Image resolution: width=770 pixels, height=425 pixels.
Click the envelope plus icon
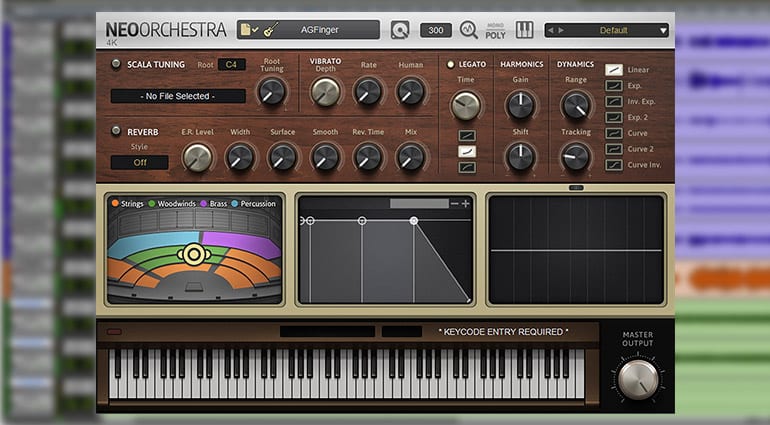[x=466, y=203]
